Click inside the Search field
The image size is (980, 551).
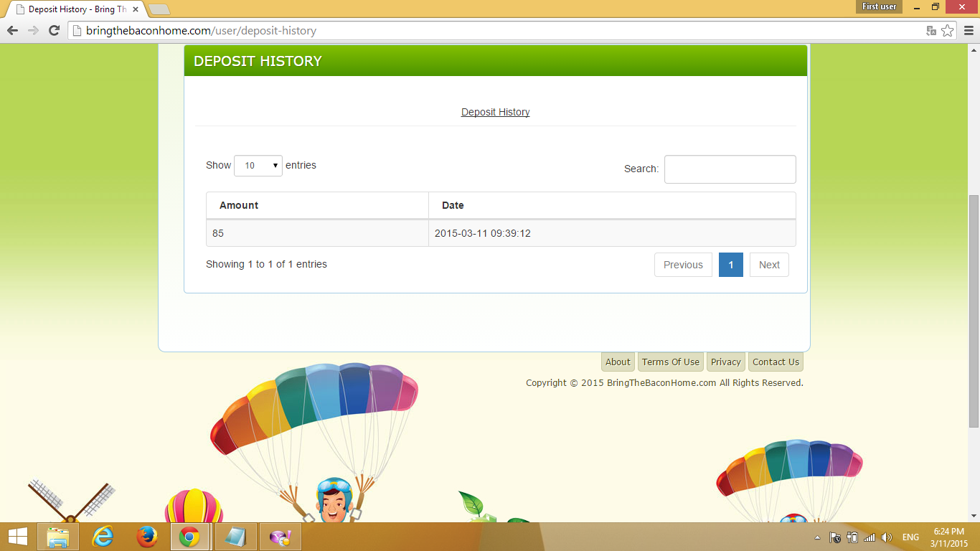click(x=730, y=169)
